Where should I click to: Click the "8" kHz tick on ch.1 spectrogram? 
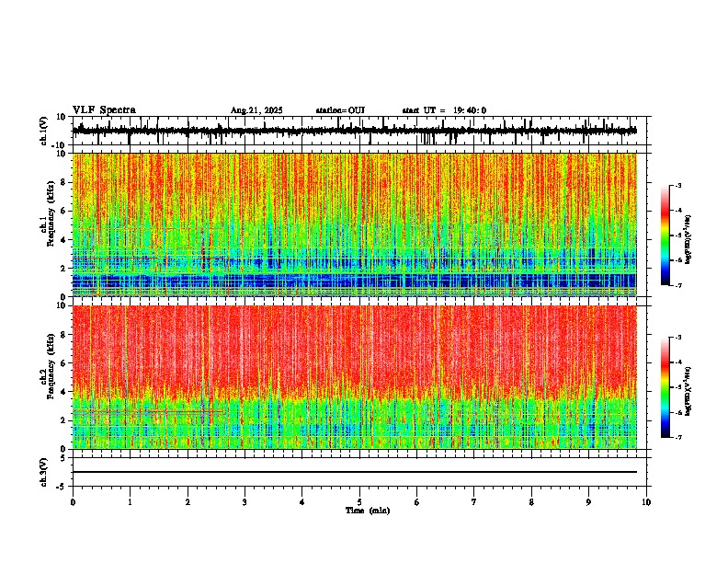tap(63, 182)
